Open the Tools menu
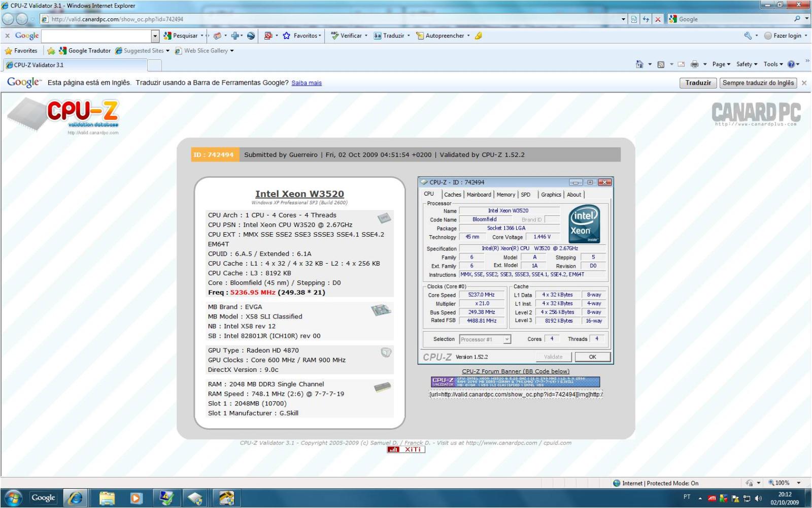 tap(773, 64)
